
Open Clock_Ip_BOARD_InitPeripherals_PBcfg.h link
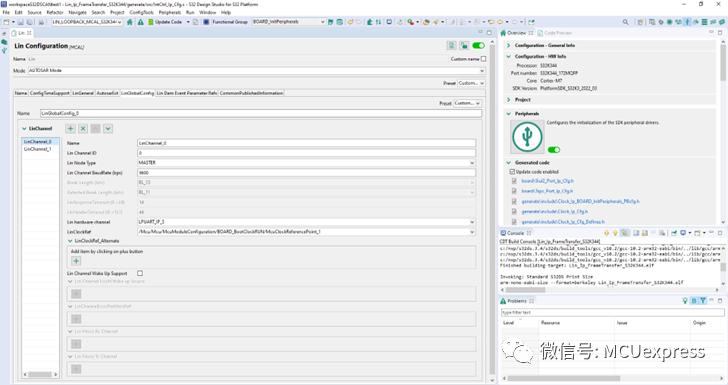(580, 202)
